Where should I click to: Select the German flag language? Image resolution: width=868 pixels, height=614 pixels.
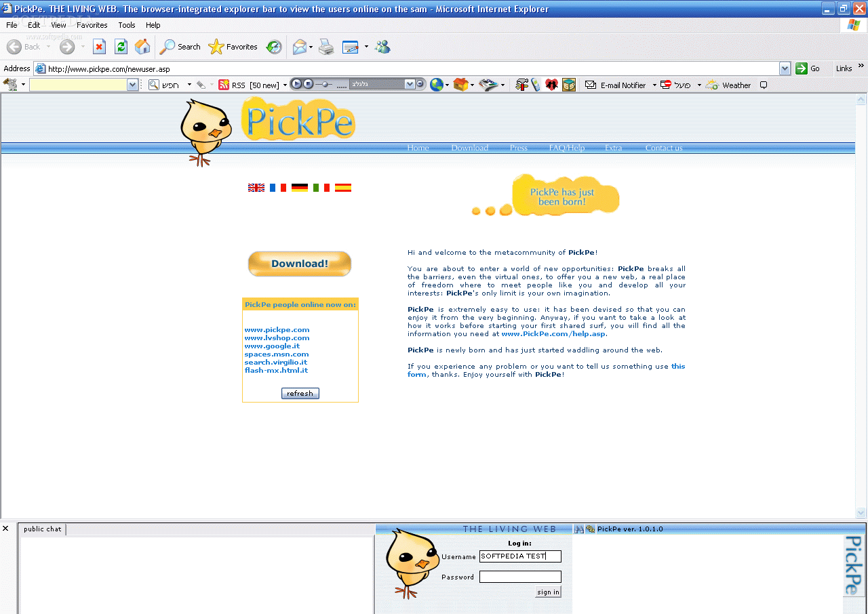300,188
